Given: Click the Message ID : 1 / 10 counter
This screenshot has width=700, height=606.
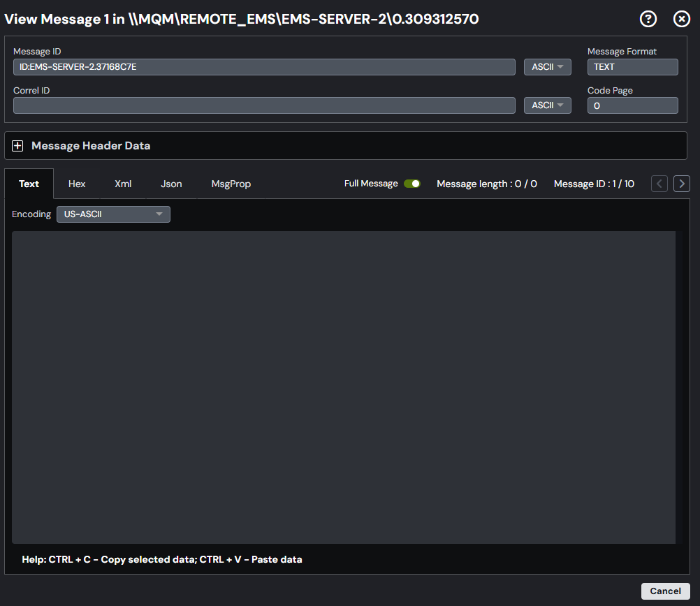Looking at the screenshot, I should [594, 184].
